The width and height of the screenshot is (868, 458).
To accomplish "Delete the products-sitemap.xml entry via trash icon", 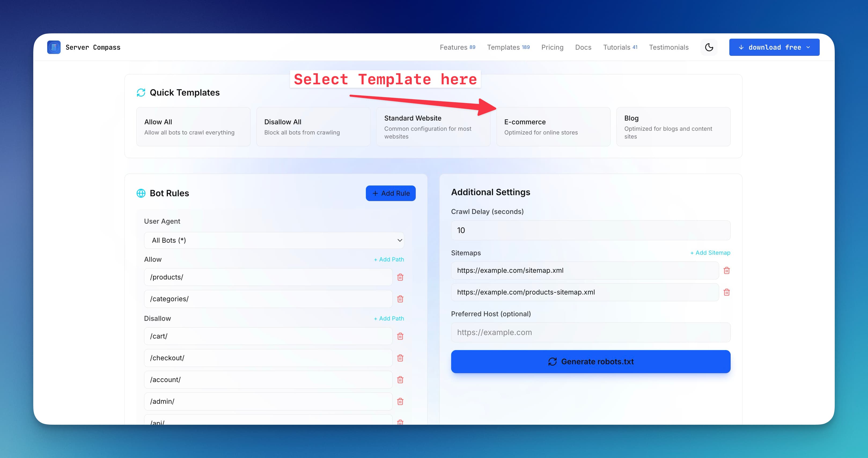I will coord(727,292).
